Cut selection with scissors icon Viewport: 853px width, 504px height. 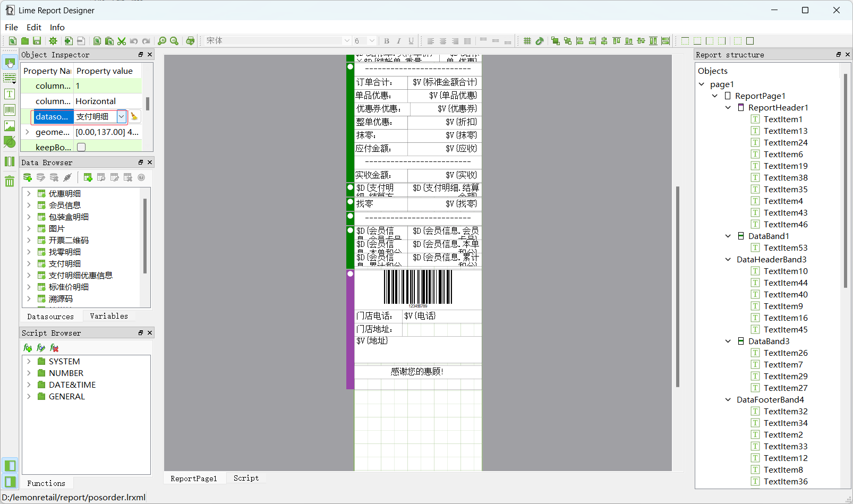click(122, 41)
